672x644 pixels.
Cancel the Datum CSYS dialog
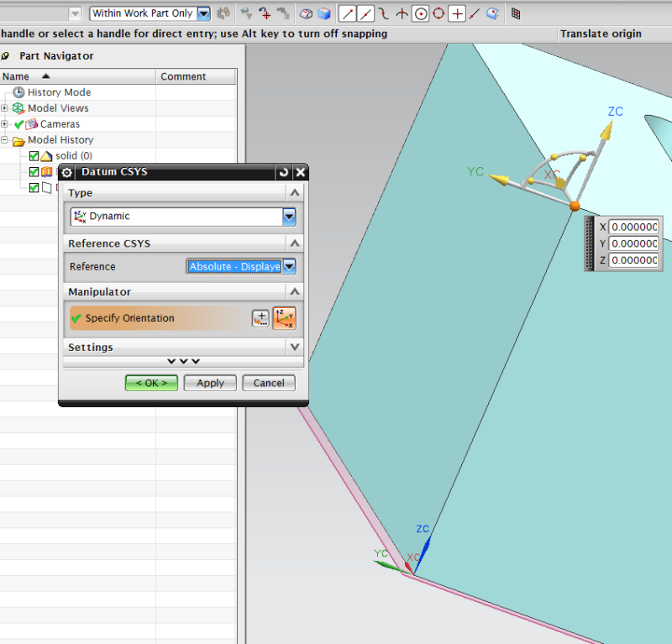(269, 383)
